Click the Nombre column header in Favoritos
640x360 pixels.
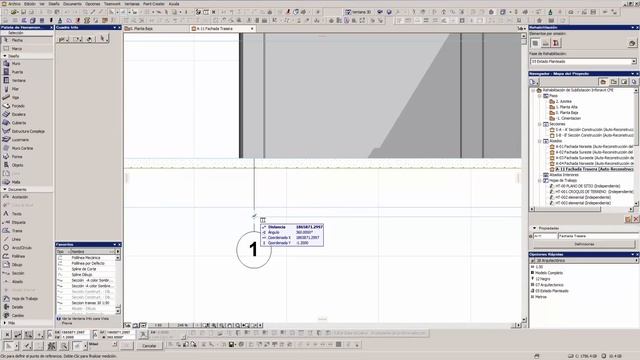93,252
